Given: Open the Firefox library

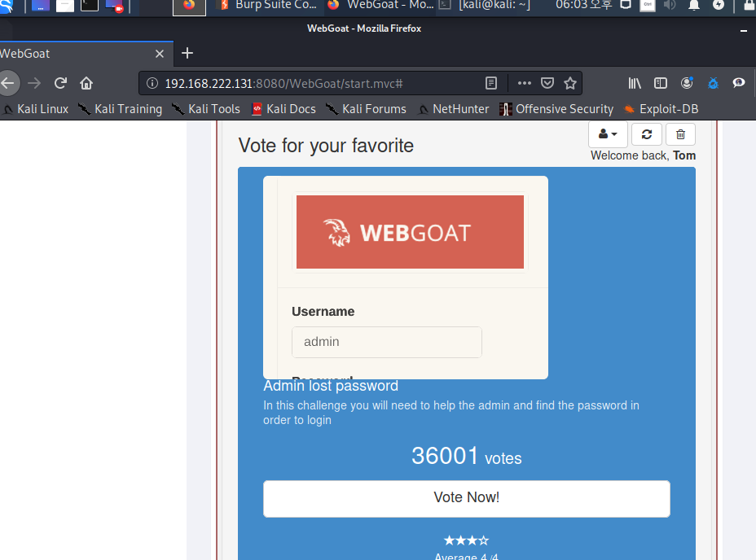Looking at the screenshot, I should click(x=635, y=83).
